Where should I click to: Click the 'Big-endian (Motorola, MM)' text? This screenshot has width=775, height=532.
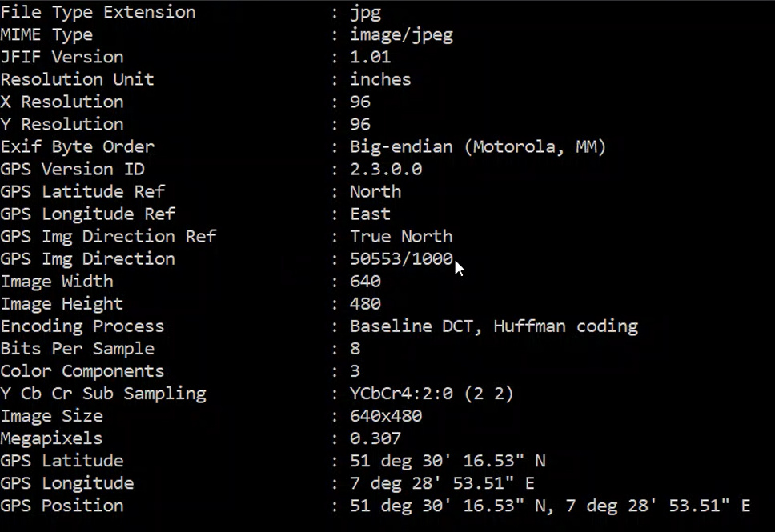tap(478, 147)
